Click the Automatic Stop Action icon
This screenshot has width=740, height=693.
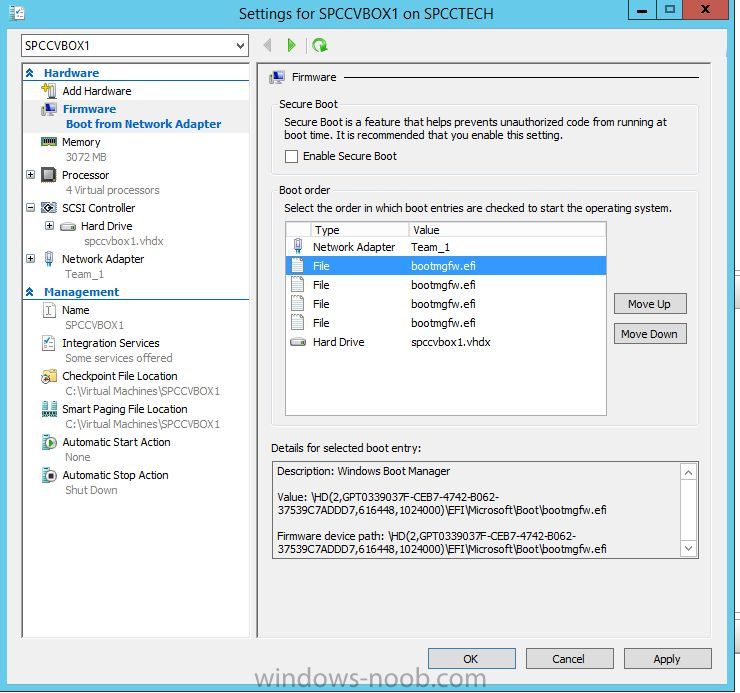pos(49,475)
